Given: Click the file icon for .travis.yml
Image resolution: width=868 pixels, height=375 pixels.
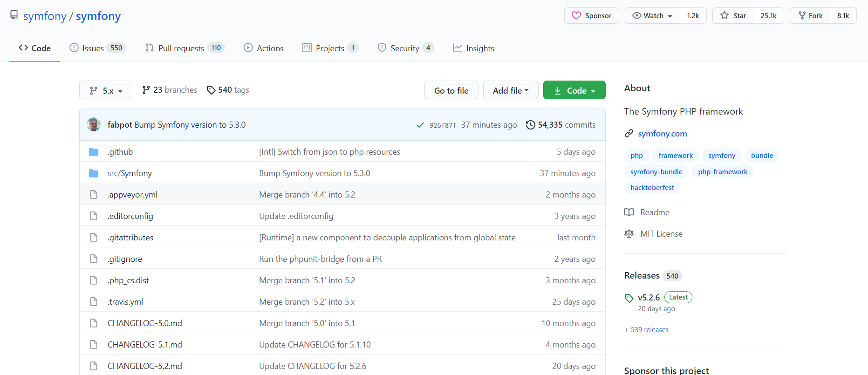Looking at the screenshot, I should pos(94,302).
